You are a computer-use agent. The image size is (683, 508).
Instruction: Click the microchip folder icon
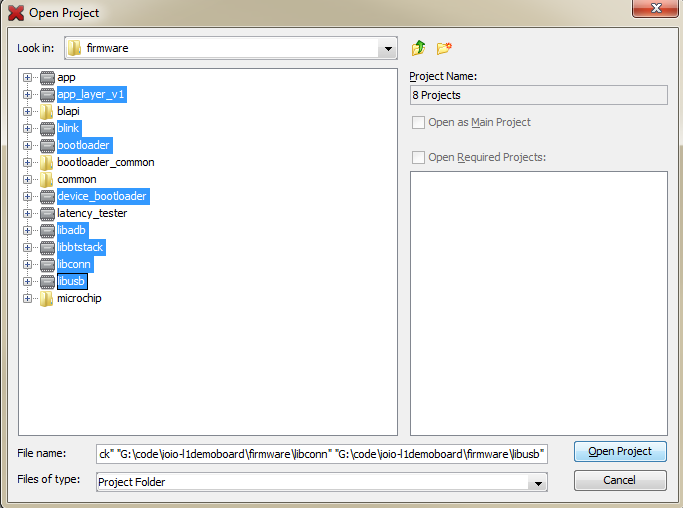[x=47, y=298]
